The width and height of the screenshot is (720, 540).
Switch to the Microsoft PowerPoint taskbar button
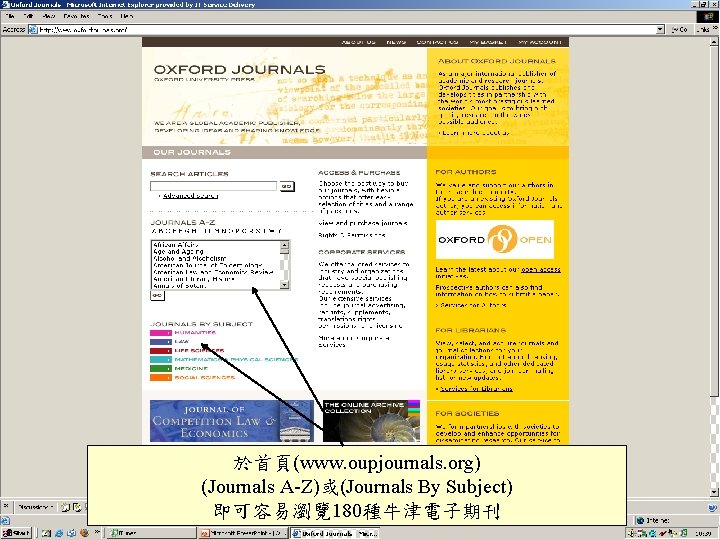click(243, 534)
